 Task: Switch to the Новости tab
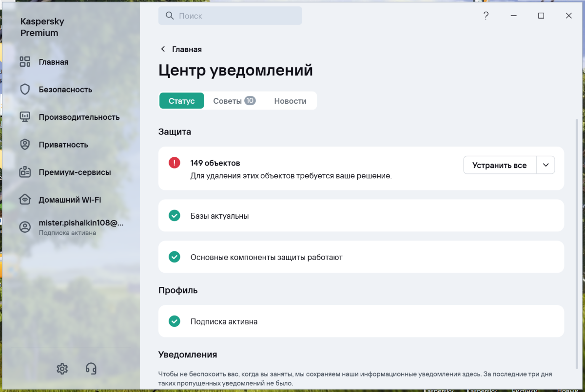click(290, 101)
